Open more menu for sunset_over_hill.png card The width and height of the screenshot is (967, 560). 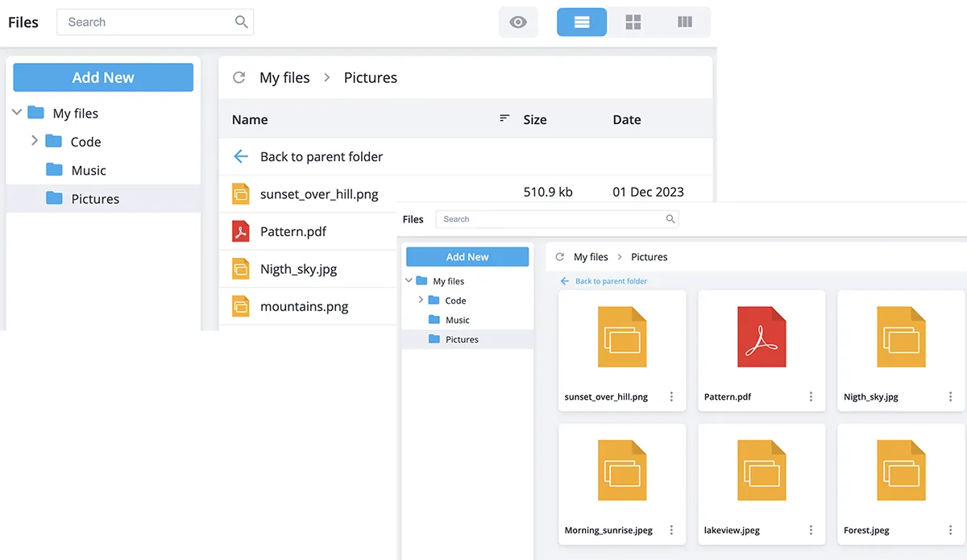671,396
